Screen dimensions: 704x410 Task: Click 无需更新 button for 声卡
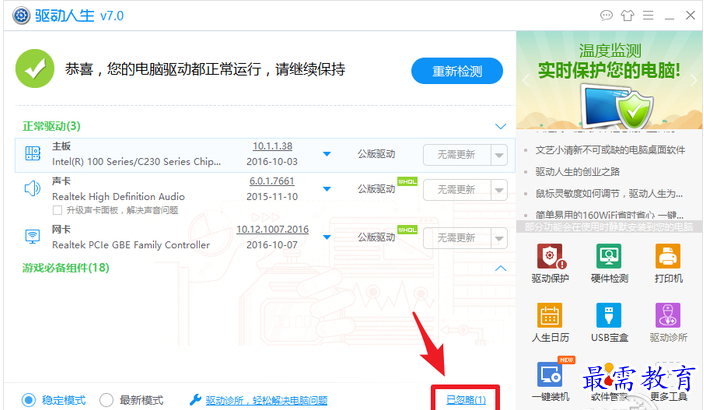pos(457,190)
